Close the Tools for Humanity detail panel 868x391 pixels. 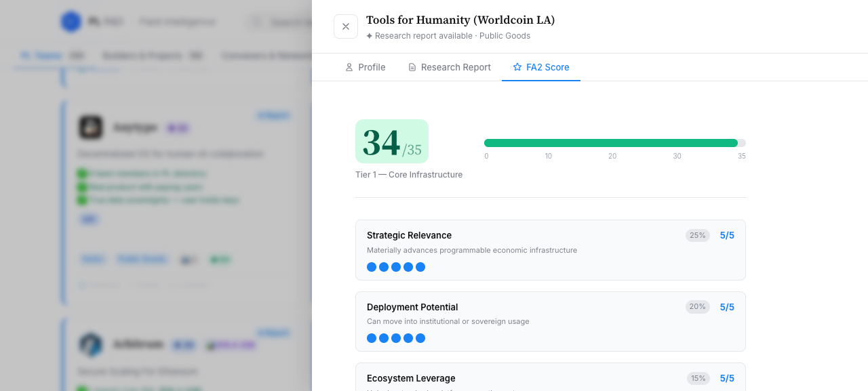click(346, 26)
